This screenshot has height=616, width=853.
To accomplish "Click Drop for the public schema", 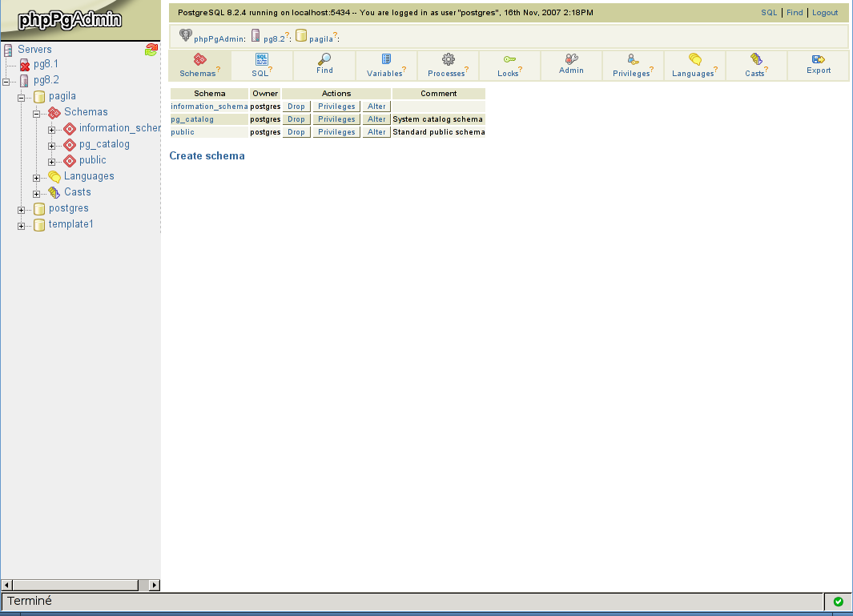I will 296,132.
